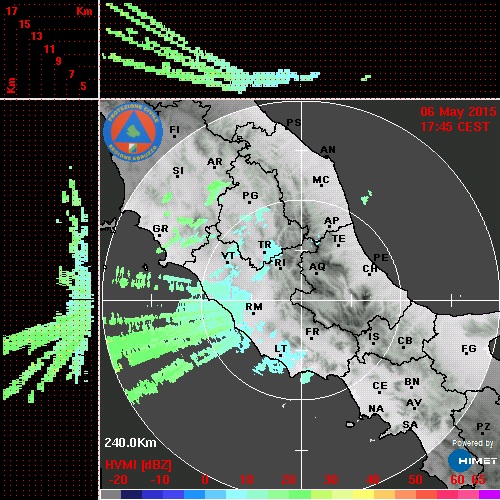Screen dimensions: 500x500
Task: Click the IS city label
Action: point(374,337)
